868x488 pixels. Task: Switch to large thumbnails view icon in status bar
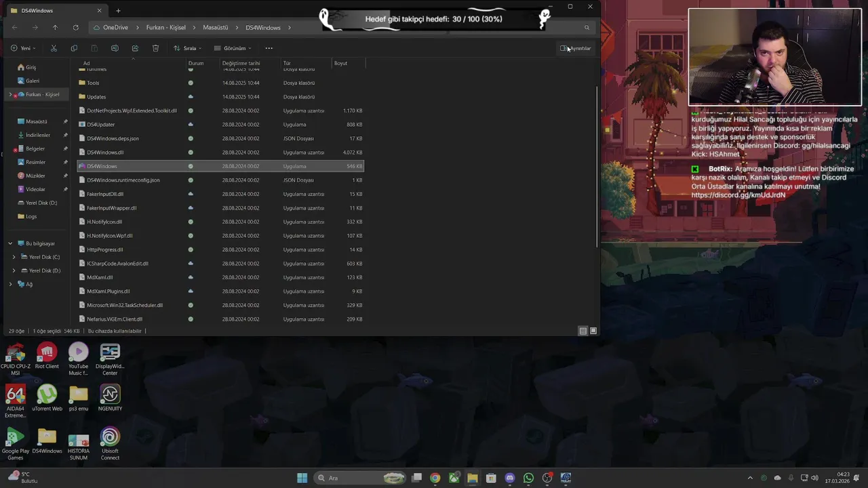[593, 331]
